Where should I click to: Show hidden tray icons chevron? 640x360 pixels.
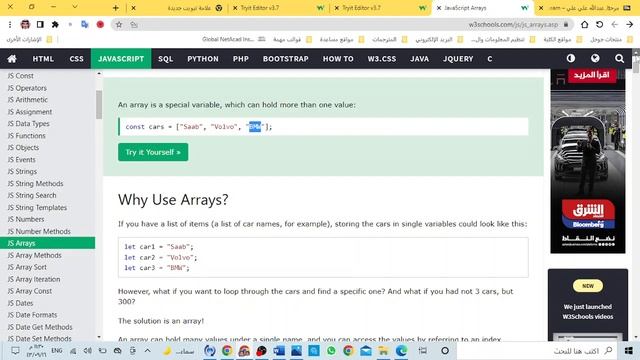click(x=147, y=351)
